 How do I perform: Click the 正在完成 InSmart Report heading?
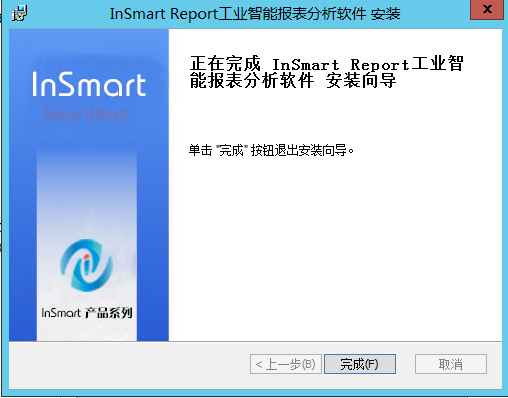(x=326, y=63)
